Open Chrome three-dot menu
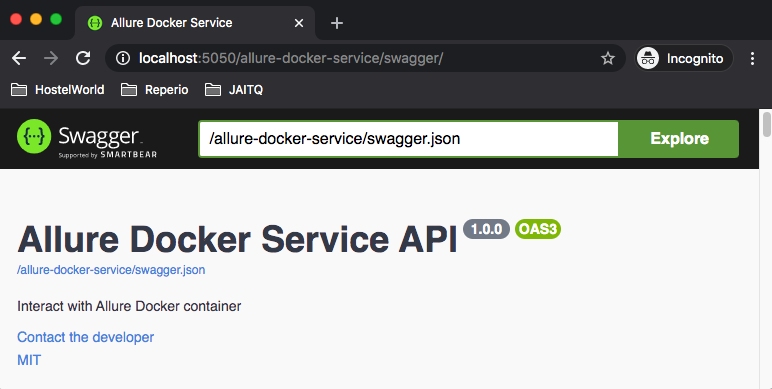The image size is (772, 389). coord(752,58)
